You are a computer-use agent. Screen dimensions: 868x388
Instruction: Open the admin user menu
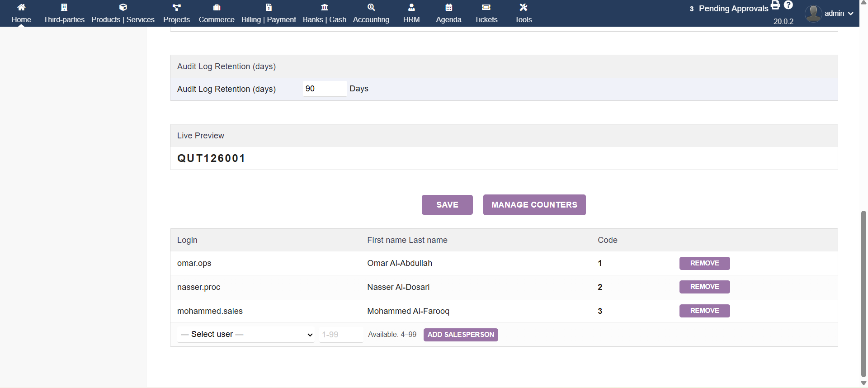829,14
